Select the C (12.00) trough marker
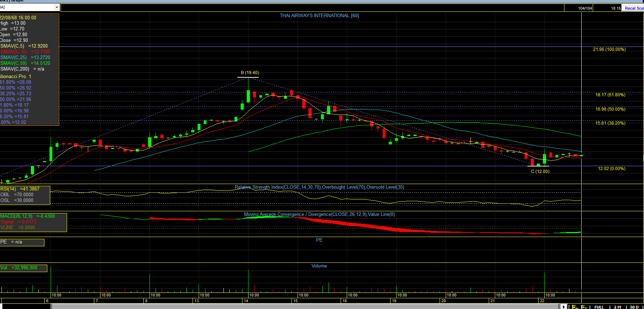The image size is (644, 309). click(x=540, y=172)
